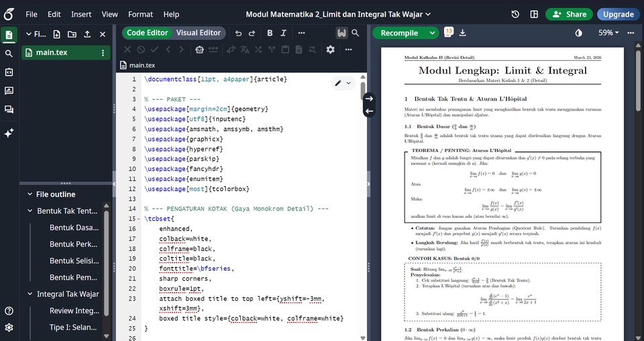
Task: Click the settings gear in editor toolbar
Action: [330, 50]
